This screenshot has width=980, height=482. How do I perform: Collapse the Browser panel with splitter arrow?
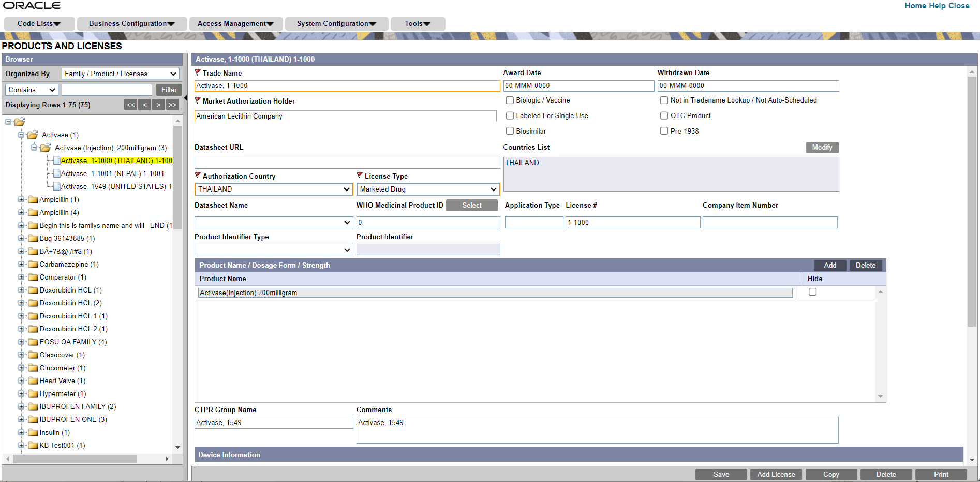[186, 98]
